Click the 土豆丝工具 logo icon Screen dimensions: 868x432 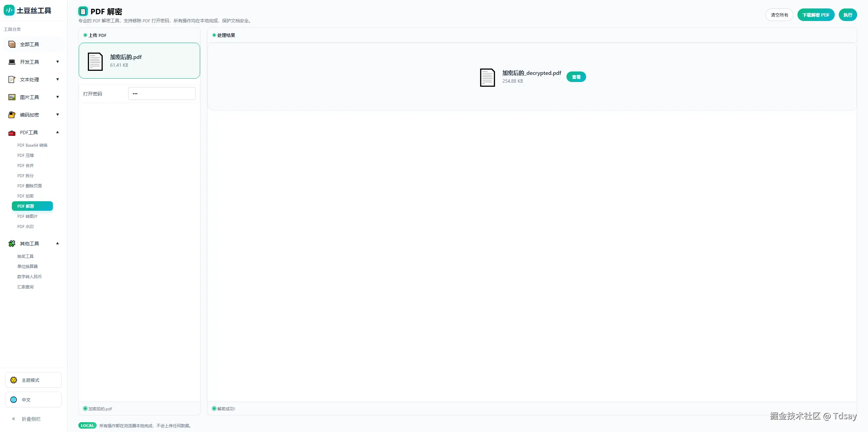coord(9,11)
